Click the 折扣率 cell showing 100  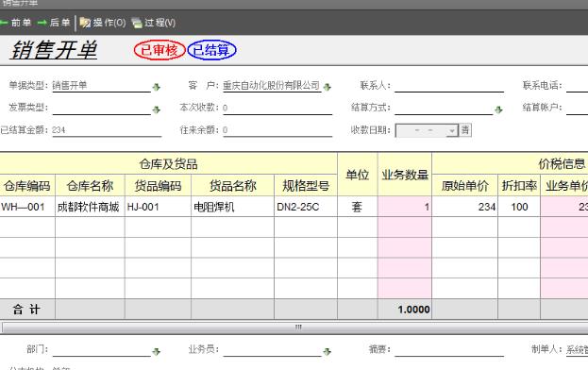tap(519, 207)
